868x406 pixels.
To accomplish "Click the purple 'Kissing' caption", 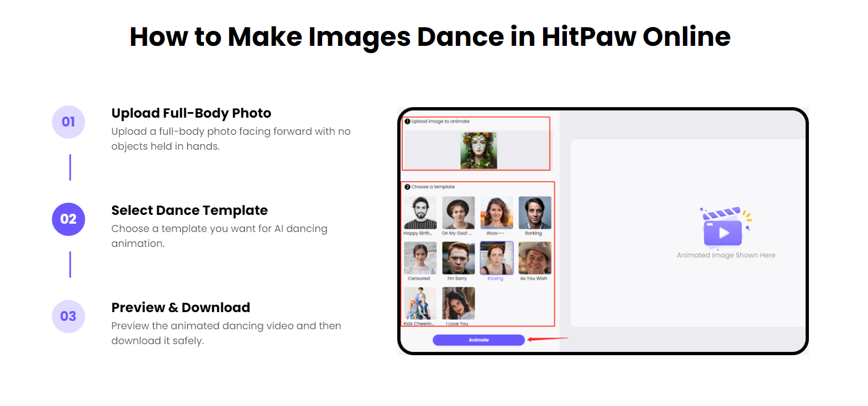I will [x=496, y=278].
